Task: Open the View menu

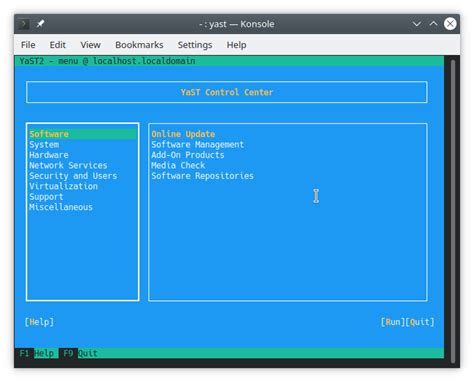Action: click(x=90, y=45)
